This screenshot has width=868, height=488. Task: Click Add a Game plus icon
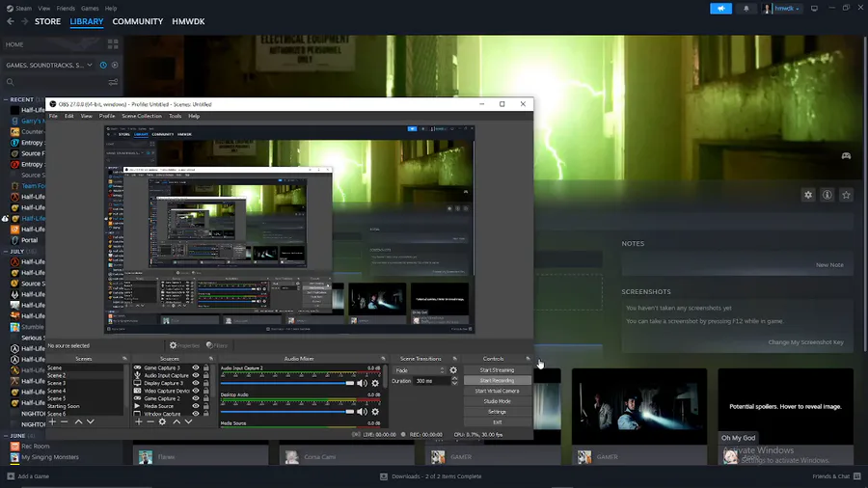[x=11, y=475]
